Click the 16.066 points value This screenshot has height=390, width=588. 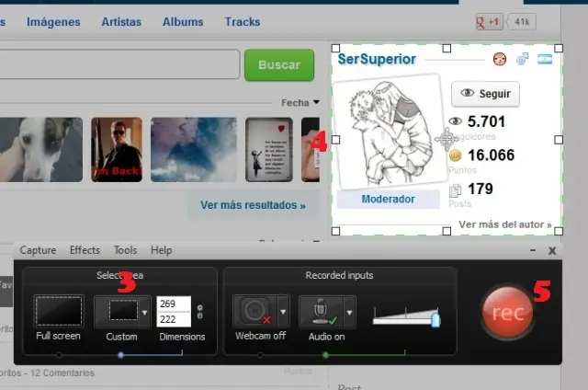point(491,155)
